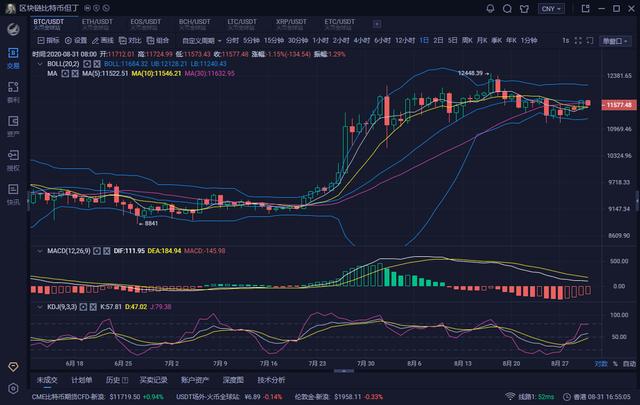The image size is (640, 405).
Task: Click the 1s refresh interval label
Action: (x=565, y=40)
